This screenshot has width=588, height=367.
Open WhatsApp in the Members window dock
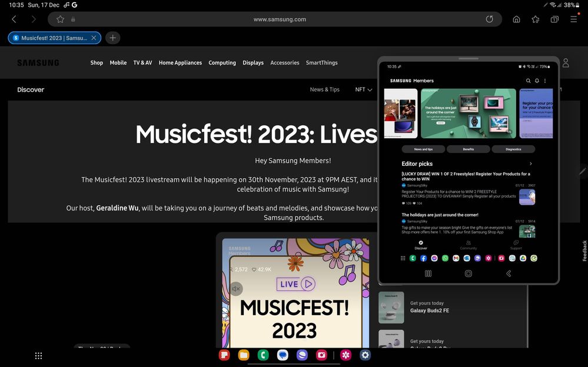(445, 258)
